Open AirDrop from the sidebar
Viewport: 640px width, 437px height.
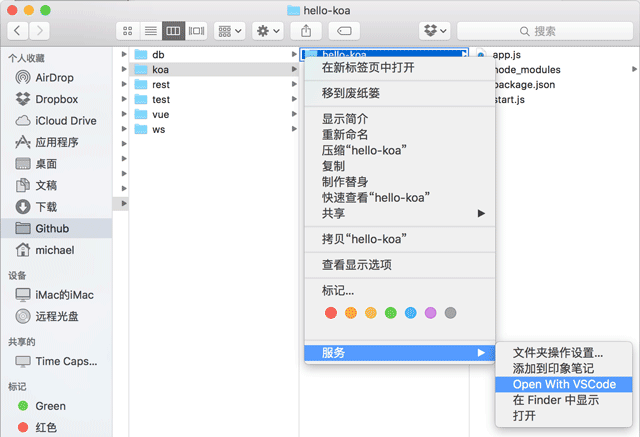click(54, 78)
